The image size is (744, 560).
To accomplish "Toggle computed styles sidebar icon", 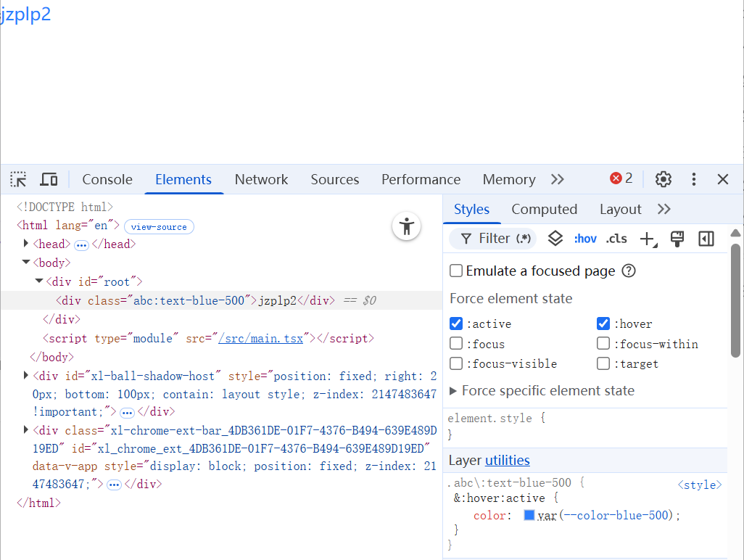I will (x=706, y=239).
